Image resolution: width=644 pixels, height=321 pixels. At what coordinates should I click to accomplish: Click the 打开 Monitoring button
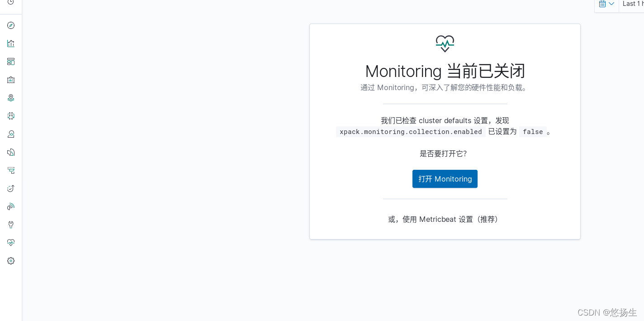pos(445,179)
